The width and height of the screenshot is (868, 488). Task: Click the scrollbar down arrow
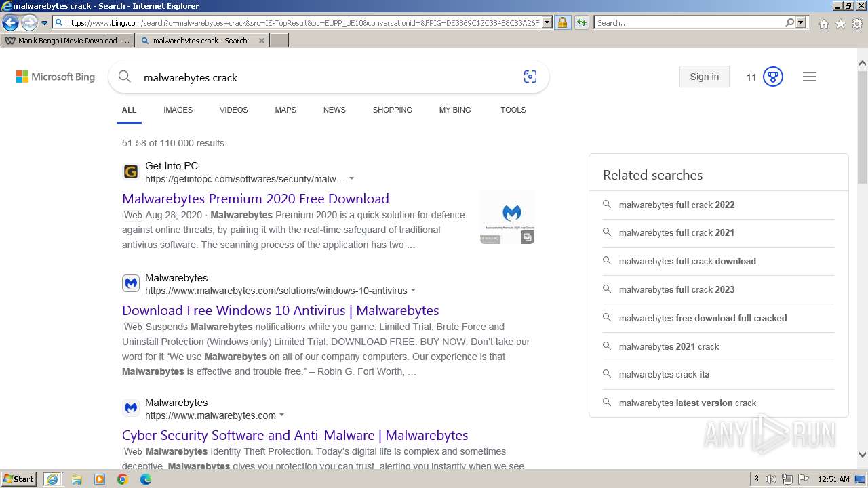click(862, 455)
